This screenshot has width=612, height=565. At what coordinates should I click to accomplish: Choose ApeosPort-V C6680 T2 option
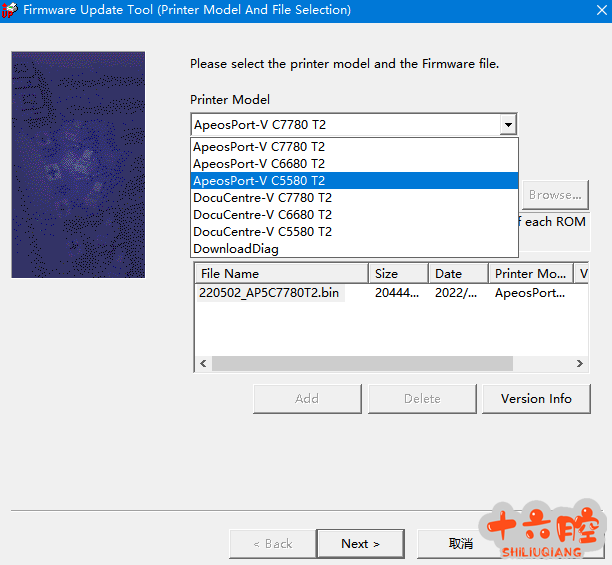tap(259, 164)
